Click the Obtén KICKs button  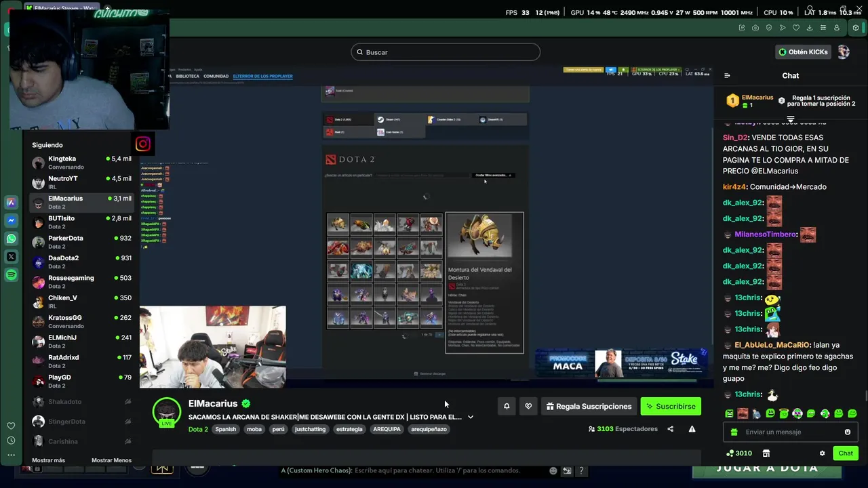(x=803, y=52)
